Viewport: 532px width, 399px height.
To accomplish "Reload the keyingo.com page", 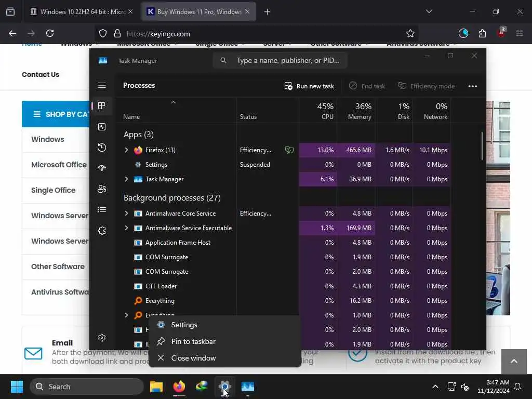I will (50, 34).
